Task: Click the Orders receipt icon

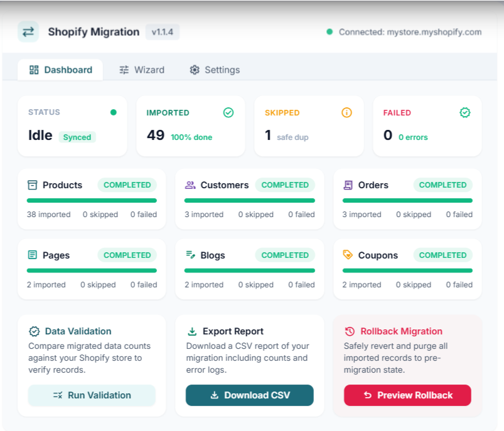Action: point(348,185)
